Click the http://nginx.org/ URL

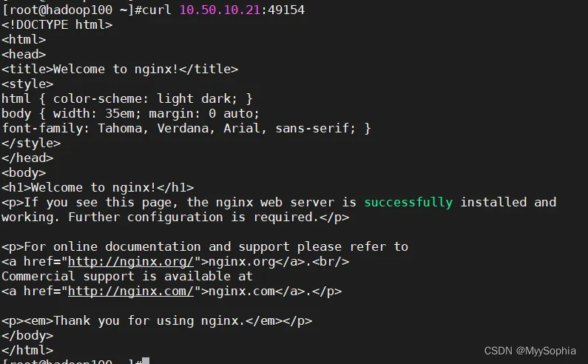tap(131, 261)
